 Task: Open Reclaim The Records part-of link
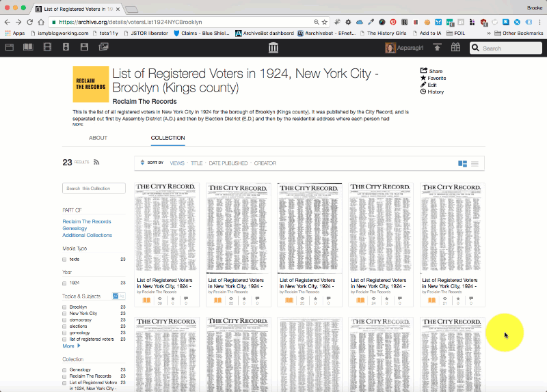click(x=87, y=222)
